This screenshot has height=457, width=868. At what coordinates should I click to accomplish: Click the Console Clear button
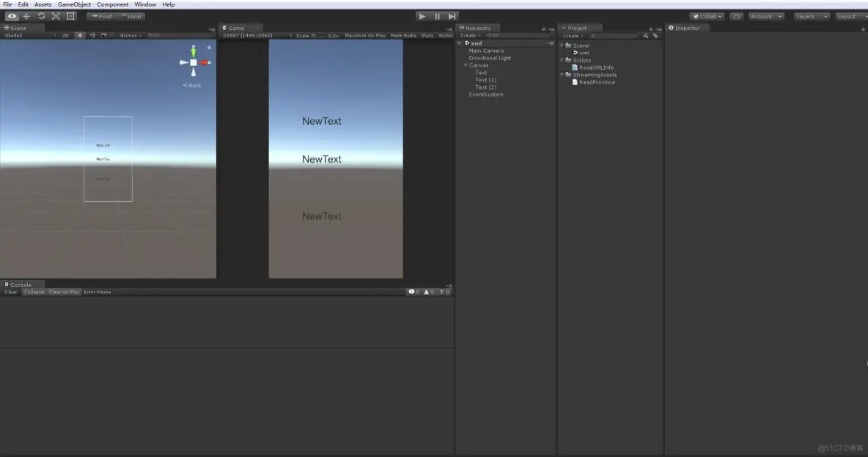point(11,292)
